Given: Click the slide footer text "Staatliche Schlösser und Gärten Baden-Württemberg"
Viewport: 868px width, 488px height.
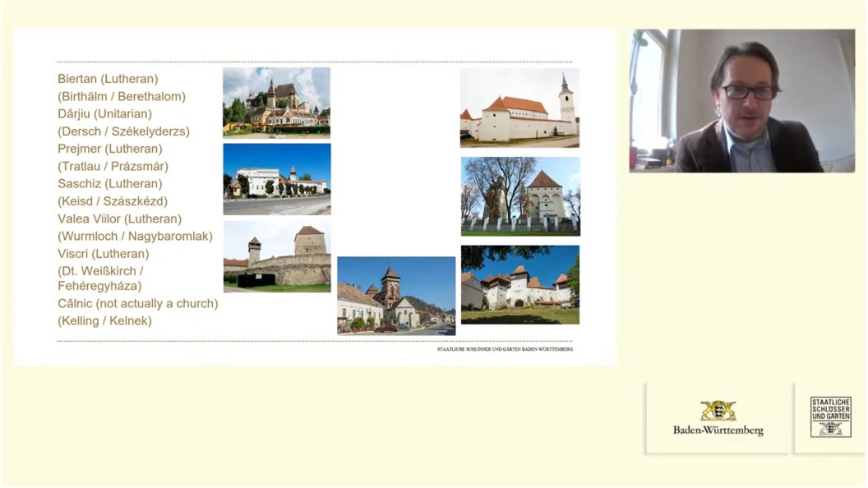Looking at the screenshot, I should point(505,349).
